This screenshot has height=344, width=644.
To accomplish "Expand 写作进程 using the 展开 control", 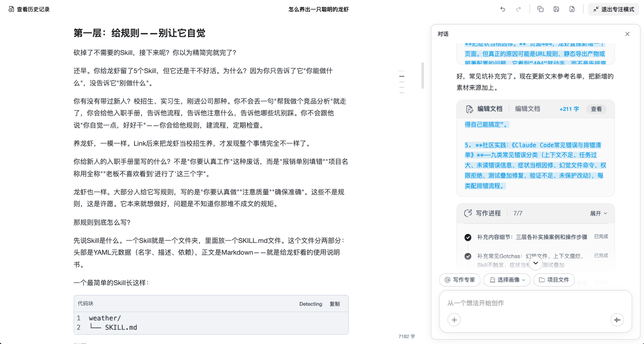I will pos(598,213).
